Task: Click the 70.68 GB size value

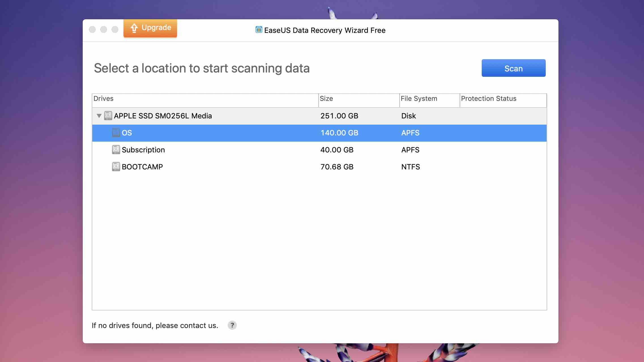Action: pos(337,167)
